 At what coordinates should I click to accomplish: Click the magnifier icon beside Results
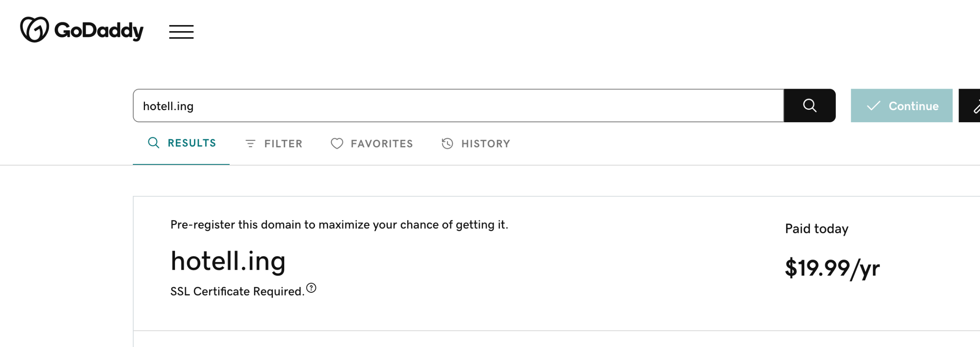tap(153, 143)
